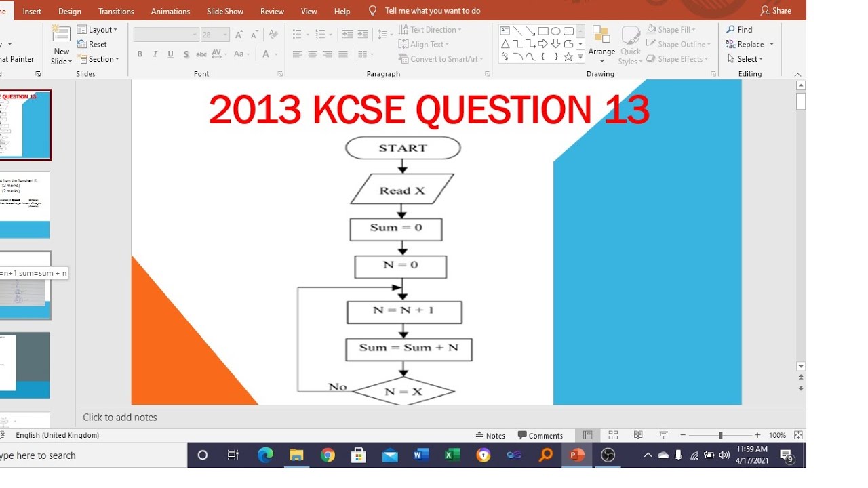Open the Add or Remove Columns menu

(x=366, y=54)
